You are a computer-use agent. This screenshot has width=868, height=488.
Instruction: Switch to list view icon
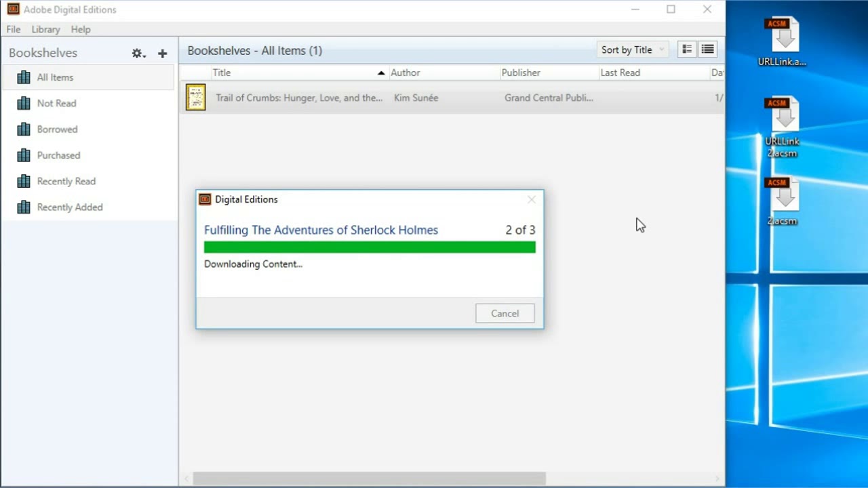click(707, 49)
